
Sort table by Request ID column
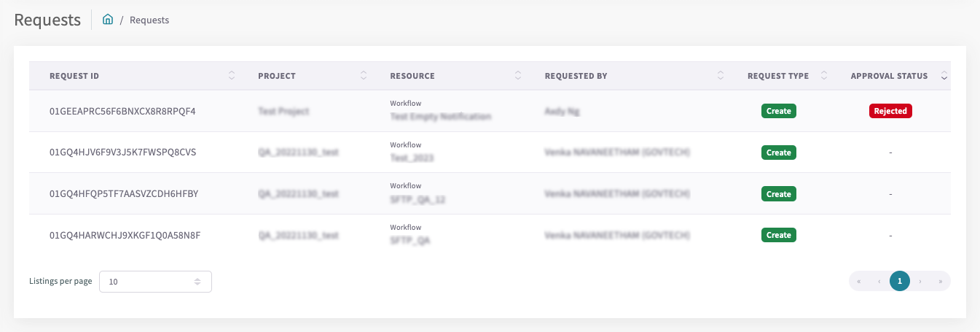coord(232,76)
